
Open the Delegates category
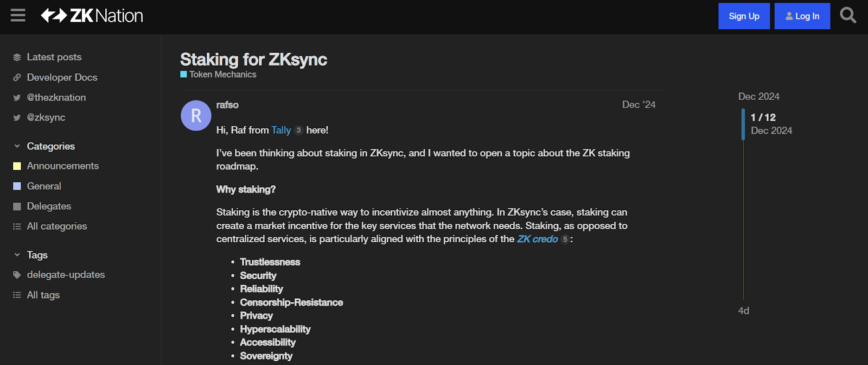click(49, 206)
